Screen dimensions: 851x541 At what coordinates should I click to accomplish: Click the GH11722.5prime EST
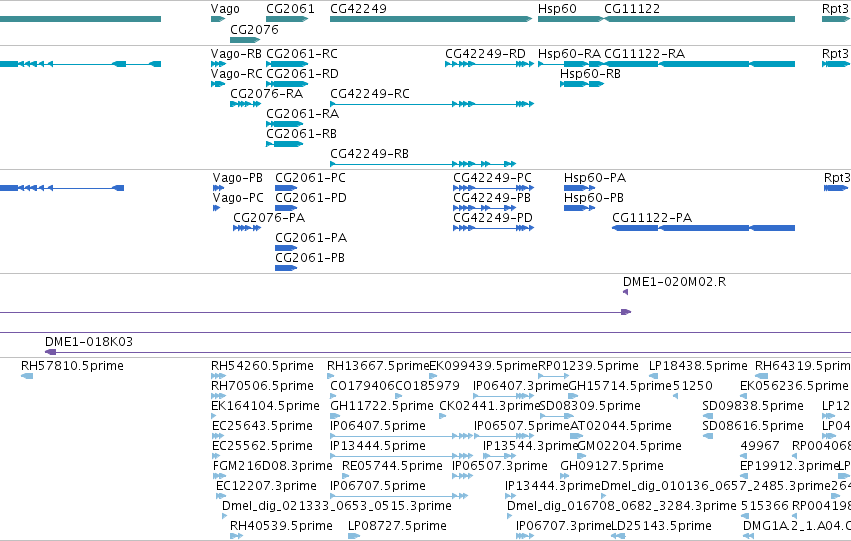coord(333,416)
